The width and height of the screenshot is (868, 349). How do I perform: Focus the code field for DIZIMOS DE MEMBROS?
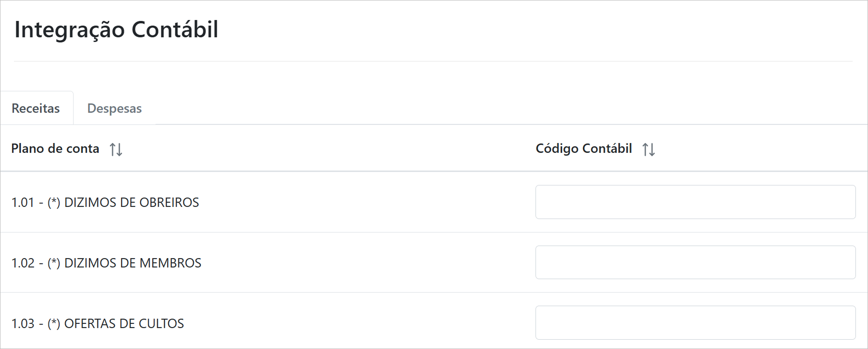coord(695,262)
